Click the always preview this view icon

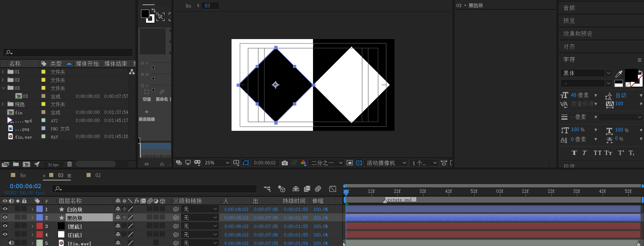tap(179, 163)
